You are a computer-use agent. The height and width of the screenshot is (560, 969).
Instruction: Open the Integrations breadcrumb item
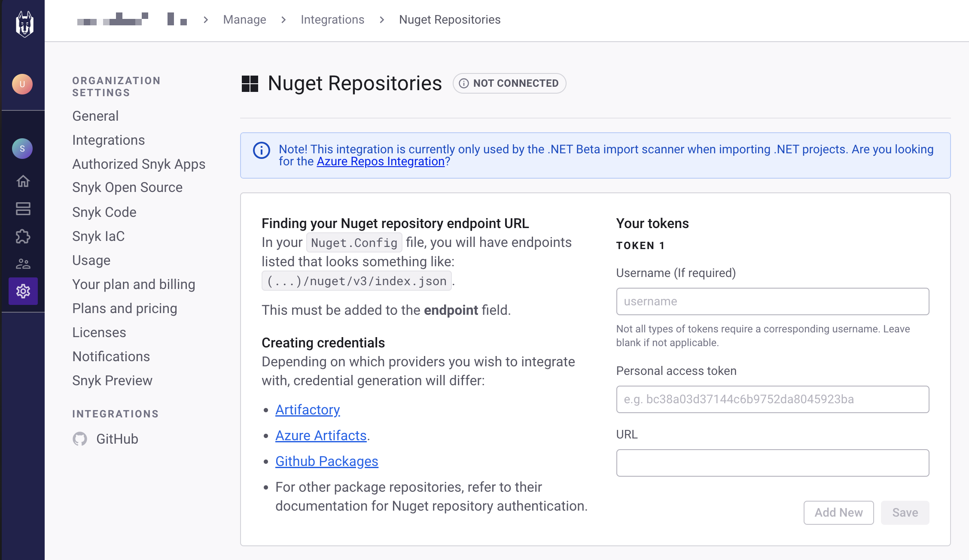pyautogui.click(x=332, y=19)
